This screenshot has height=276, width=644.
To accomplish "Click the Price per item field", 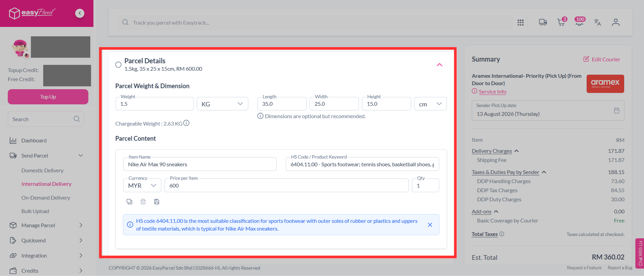I will [x=286, y=185].
